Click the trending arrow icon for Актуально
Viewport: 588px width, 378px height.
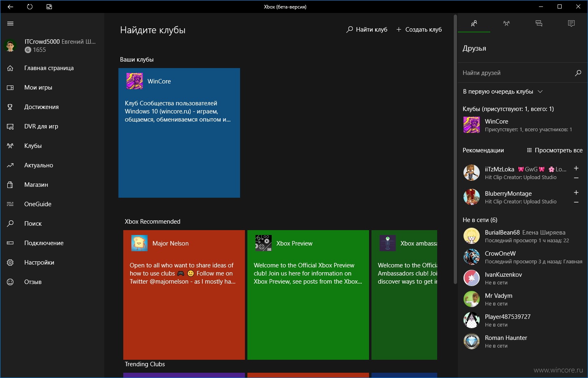pyautogui.click(x=11, y=165)
